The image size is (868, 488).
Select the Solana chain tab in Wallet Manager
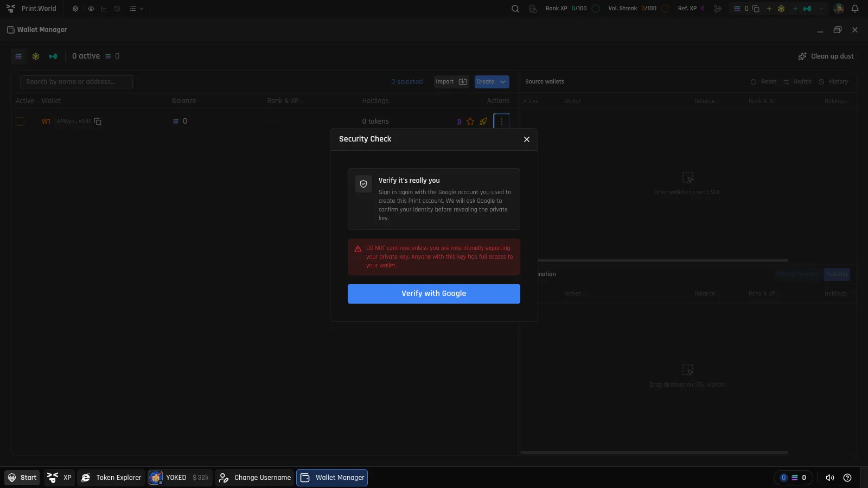[x=18, y=56]
